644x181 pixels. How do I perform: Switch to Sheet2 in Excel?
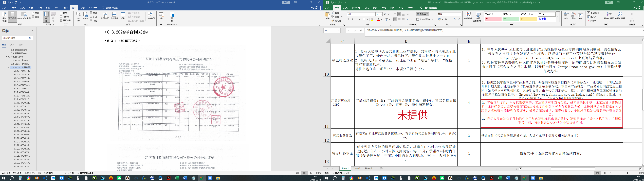point(357,169)
